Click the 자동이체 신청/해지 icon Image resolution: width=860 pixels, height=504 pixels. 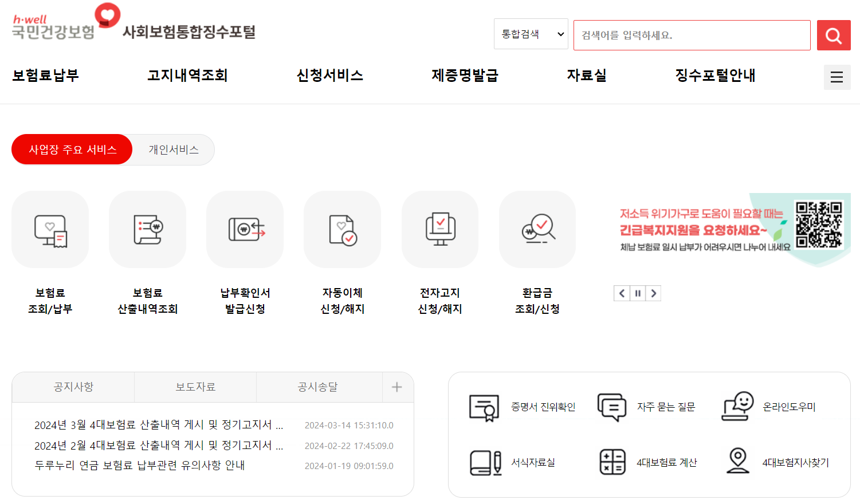coord(342,229)
